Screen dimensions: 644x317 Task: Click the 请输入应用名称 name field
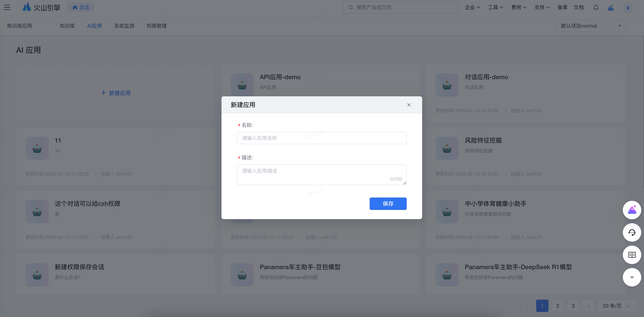click(322, 138)
